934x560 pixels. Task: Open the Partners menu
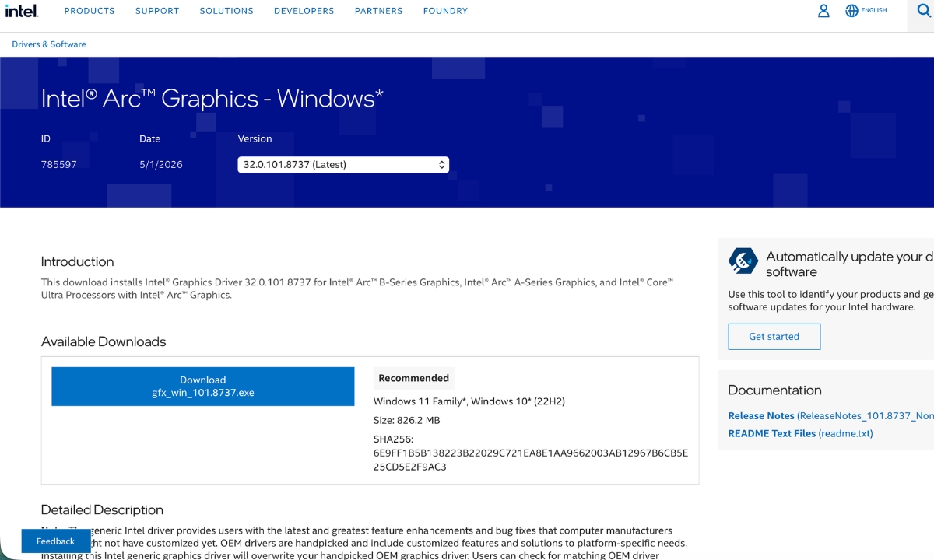tap(379, 11)
